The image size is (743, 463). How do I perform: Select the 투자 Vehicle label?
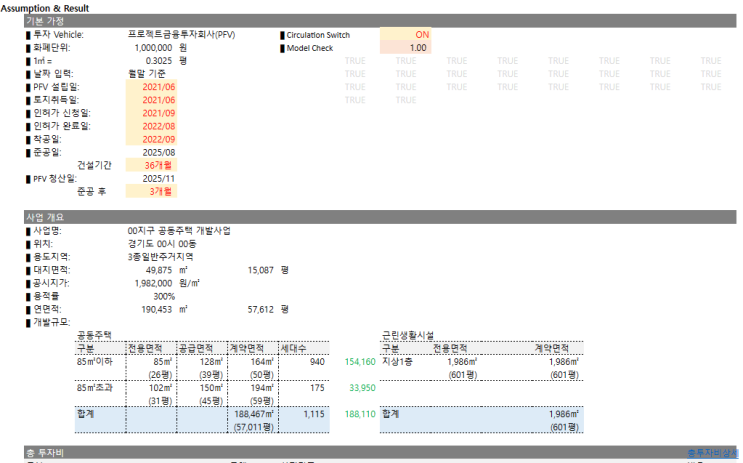tap(58, 35)
